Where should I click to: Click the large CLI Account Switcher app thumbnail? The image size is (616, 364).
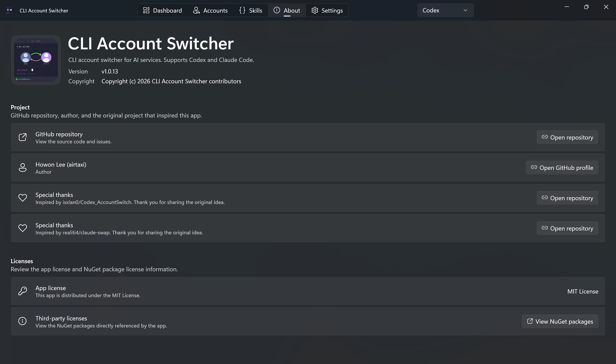[36, 60]
